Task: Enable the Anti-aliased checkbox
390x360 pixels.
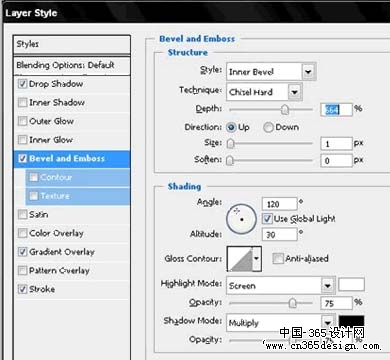Action: tap(277, 258)
